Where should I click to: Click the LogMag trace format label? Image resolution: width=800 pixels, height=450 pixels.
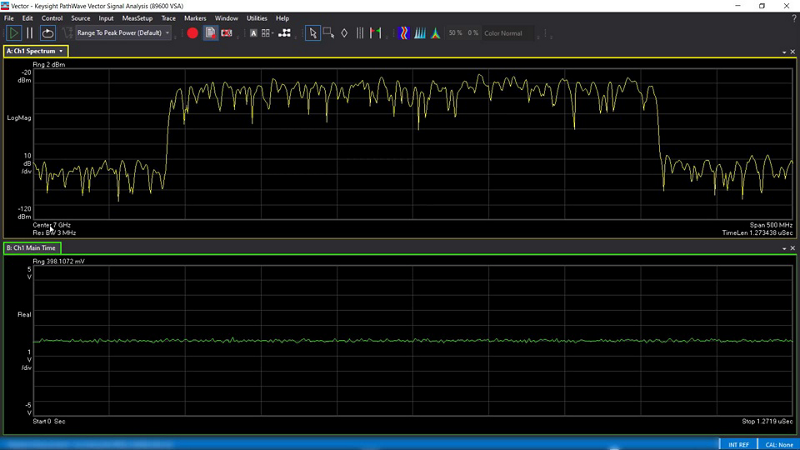tap(19, 118)
